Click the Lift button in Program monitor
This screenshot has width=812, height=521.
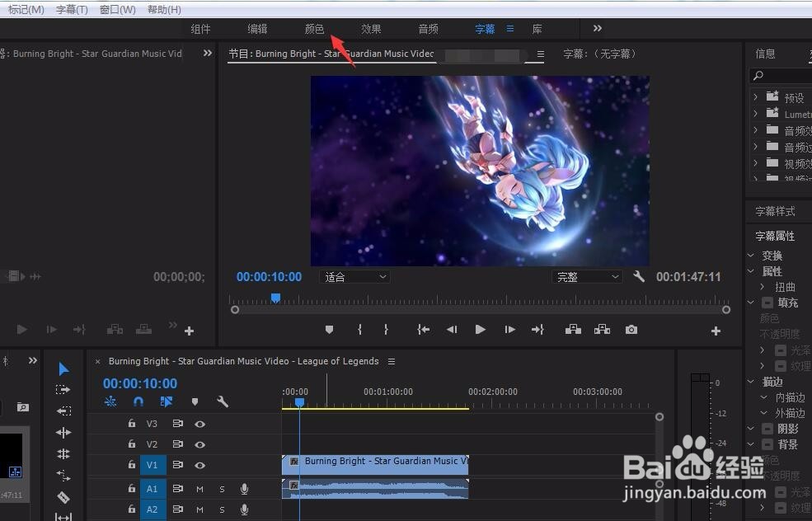tap(573, 330)
